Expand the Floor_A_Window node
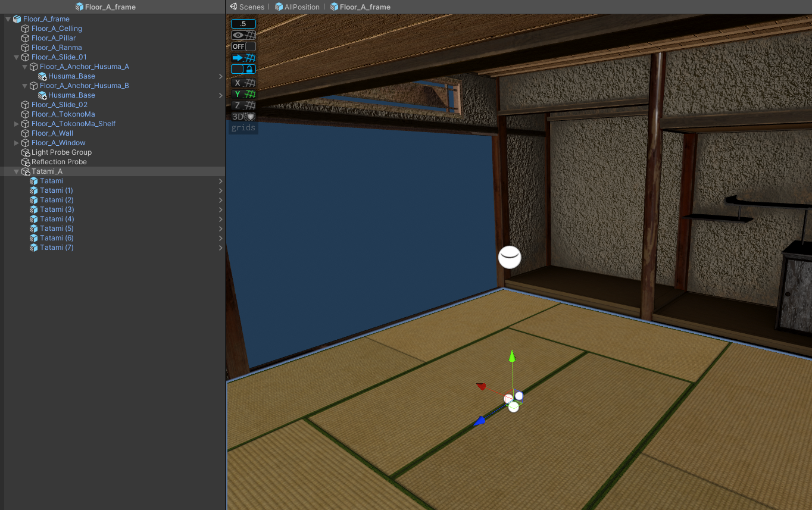Screen dimensions: 812x510 [x=16, y=143]
